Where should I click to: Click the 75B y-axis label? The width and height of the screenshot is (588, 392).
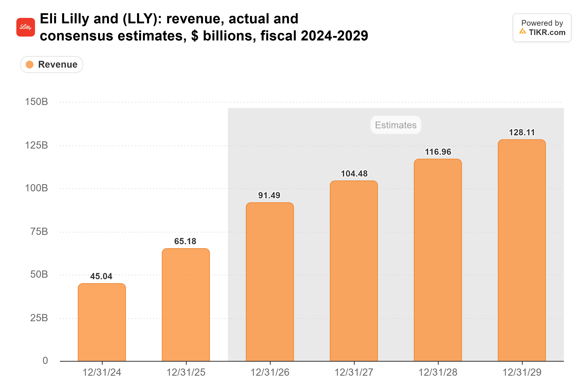tap(39, 232)
